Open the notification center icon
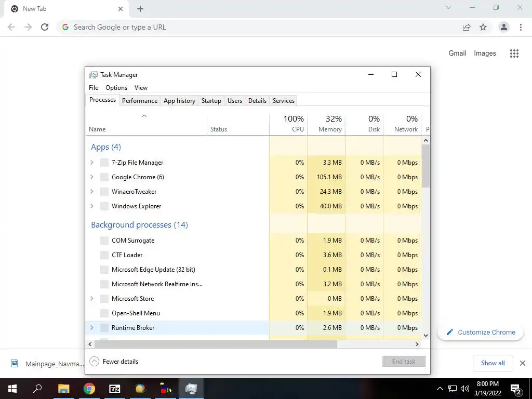This screenshot has height=399, width=532. (x=516, y=389)
